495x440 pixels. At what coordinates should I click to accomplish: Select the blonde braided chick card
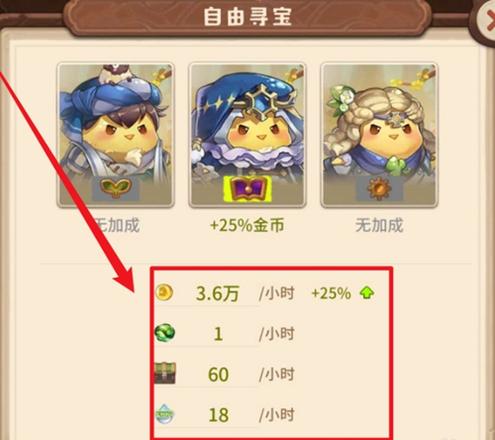(379, 135)
